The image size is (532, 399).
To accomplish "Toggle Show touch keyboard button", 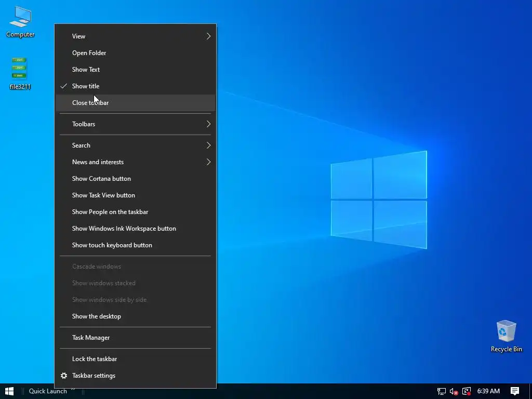I will point(136,245).
